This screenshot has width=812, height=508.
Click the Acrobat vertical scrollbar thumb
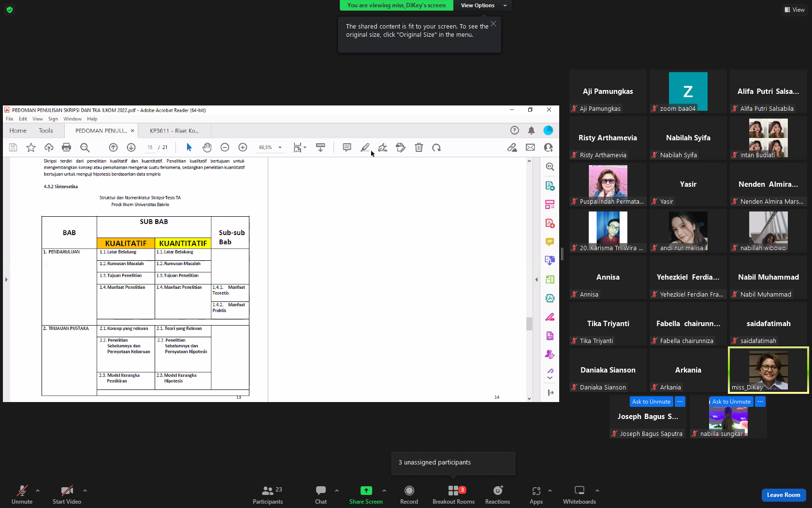pyautogui.click(x=529, y=323)
